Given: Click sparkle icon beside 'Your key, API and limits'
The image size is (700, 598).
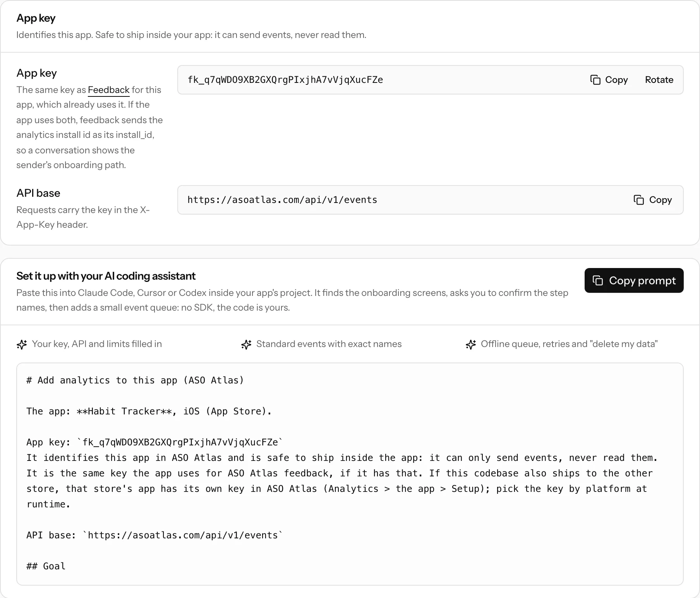Looking at the screenshot, I should (22, 344).
